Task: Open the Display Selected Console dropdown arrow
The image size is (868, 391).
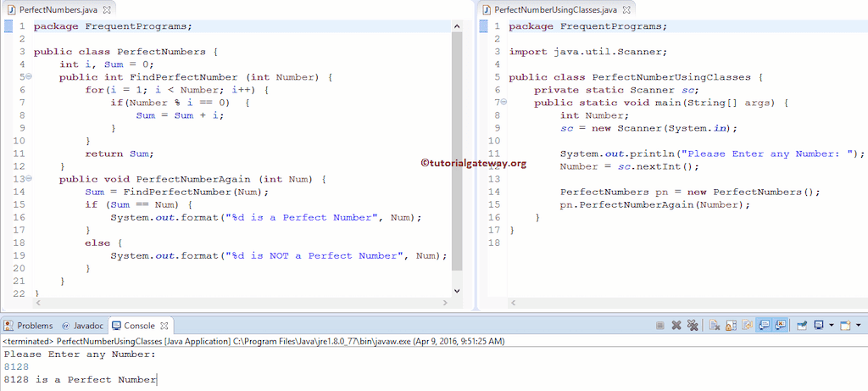Action: [x=832, y=326]
